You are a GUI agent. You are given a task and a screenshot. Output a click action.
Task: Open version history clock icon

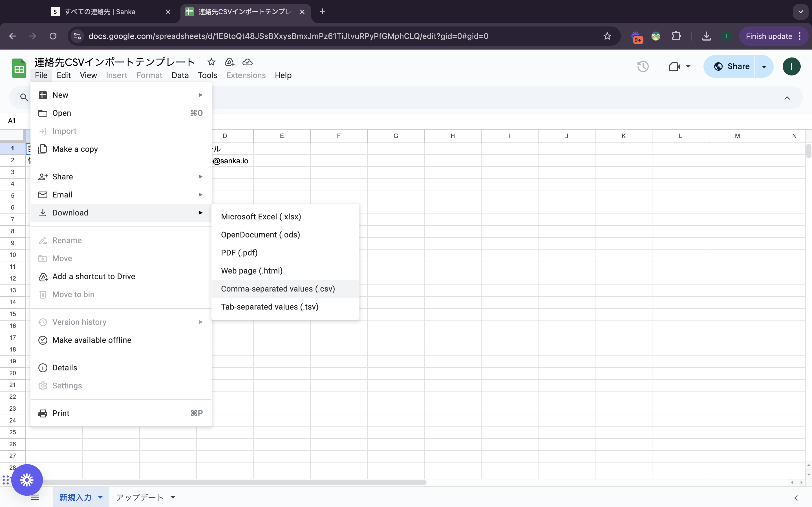tap(643, 66)
